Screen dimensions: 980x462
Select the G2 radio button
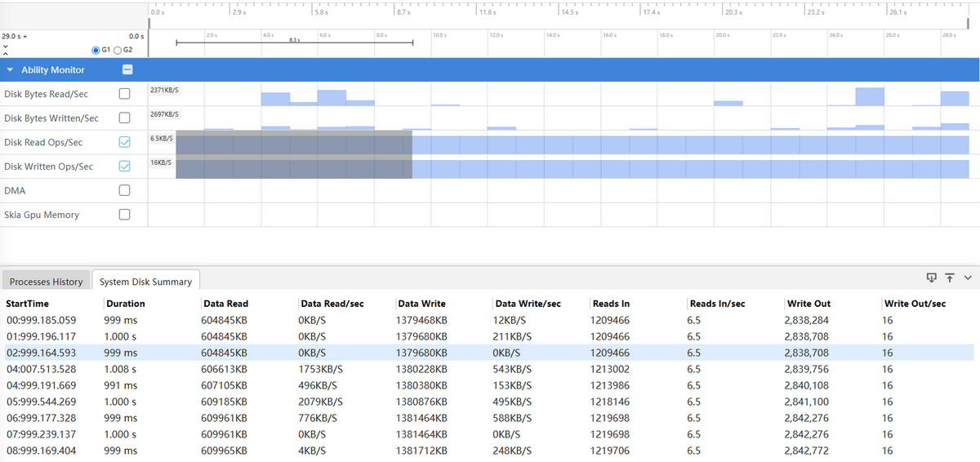[117, 50]
